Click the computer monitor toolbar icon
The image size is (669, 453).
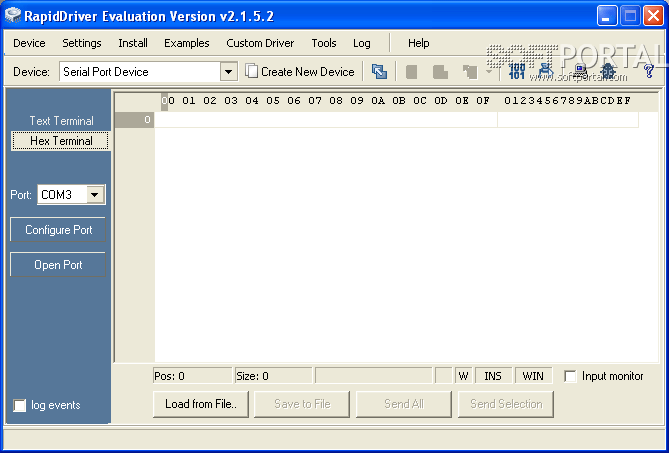(x=579, y=71)
